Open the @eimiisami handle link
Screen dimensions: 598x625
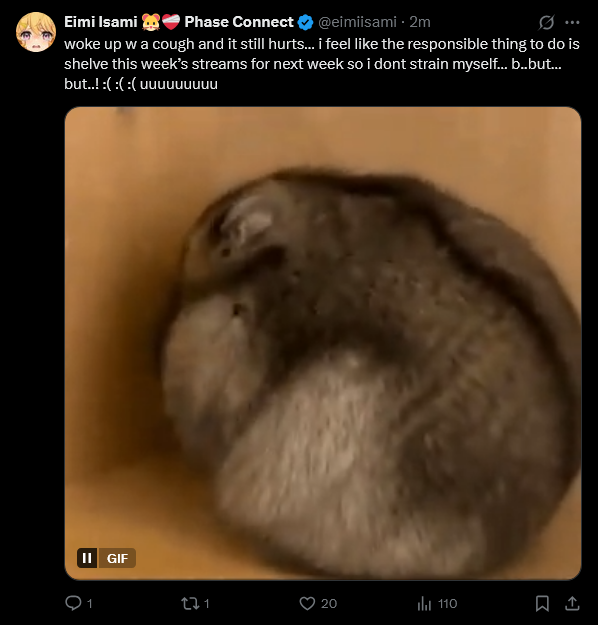[357, 22]
